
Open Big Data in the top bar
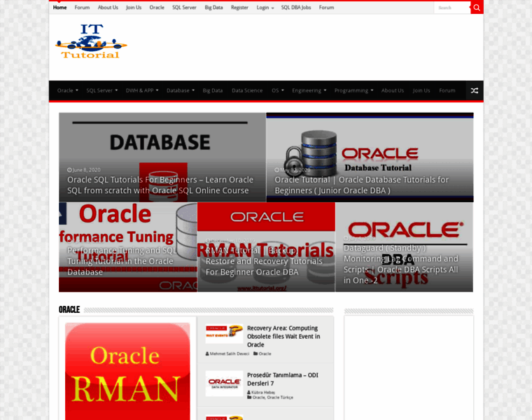coord(213,8)
